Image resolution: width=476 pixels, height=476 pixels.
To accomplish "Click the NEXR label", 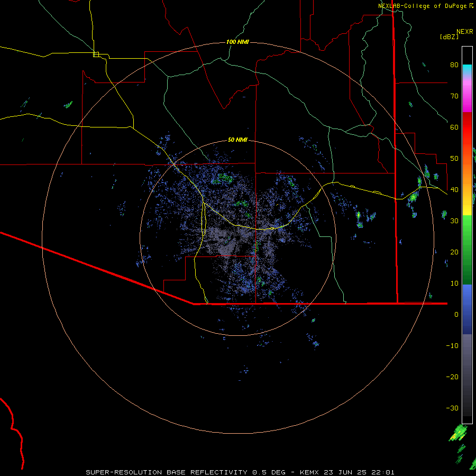I will tap(465, 32).
